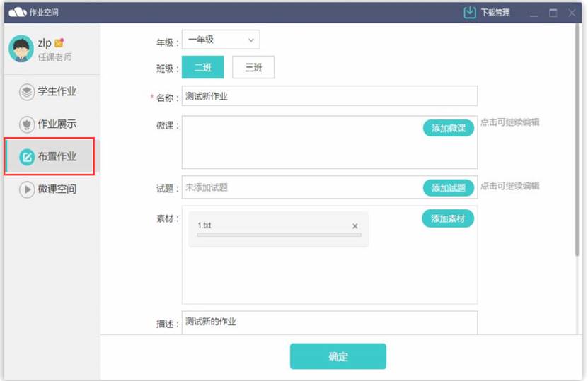Click the 点击可继续编辑 hint beside 微课
The height and width of the screenshot is (381, 588).
pos(509,122)
